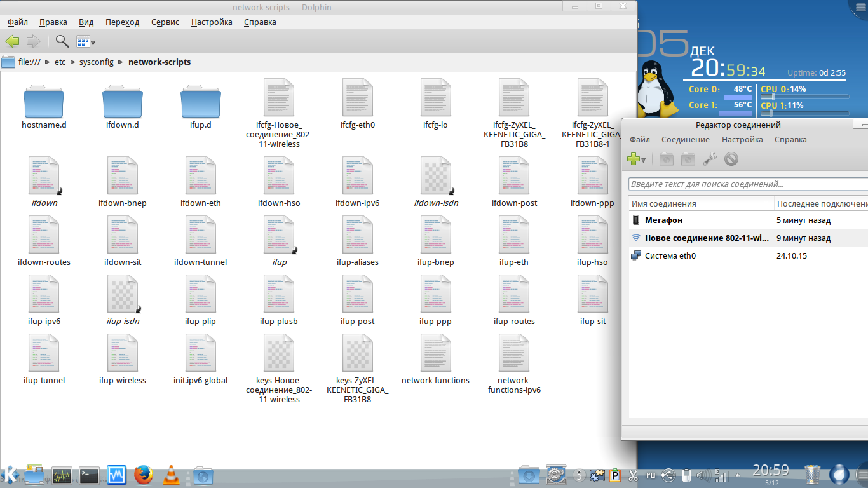
Task: Click the scissors clipboard tray icon
Action: click(633, 475)
